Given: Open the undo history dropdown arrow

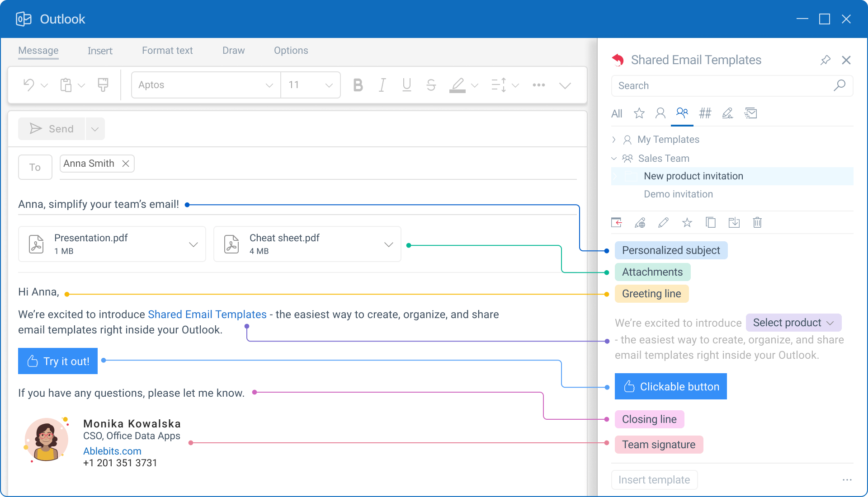Looking at the screenshot, I should tap(44, 85).
